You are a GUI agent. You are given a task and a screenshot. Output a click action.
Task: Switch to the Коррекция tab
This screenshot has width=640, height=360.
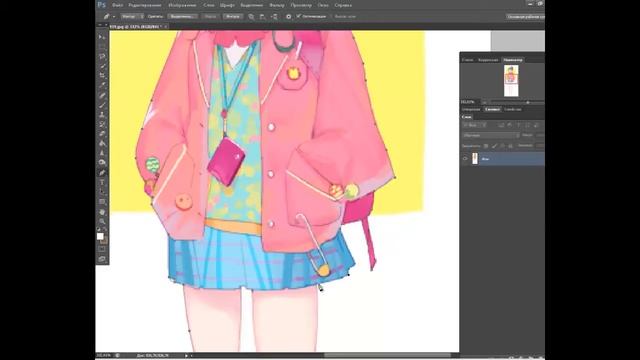tap(488, 60)
